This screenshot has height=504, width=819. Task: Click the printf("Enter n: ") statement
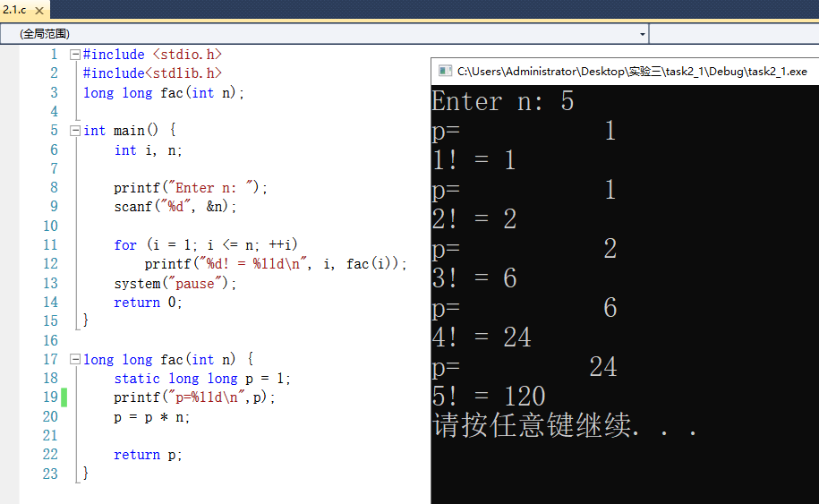click(191, 187)
